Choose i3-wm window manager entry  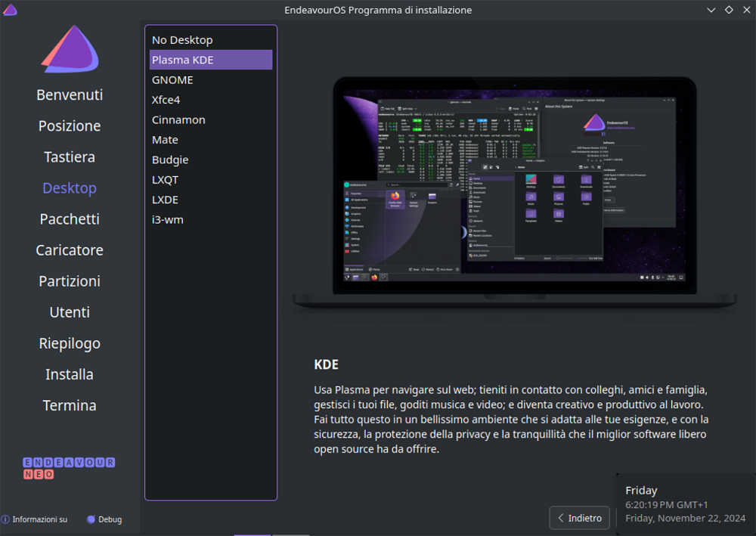(211, 220)
